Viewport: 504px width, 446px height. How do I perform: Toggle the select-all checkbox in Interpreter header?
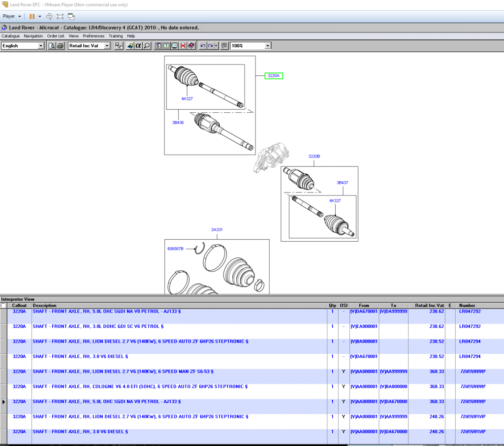3,306
